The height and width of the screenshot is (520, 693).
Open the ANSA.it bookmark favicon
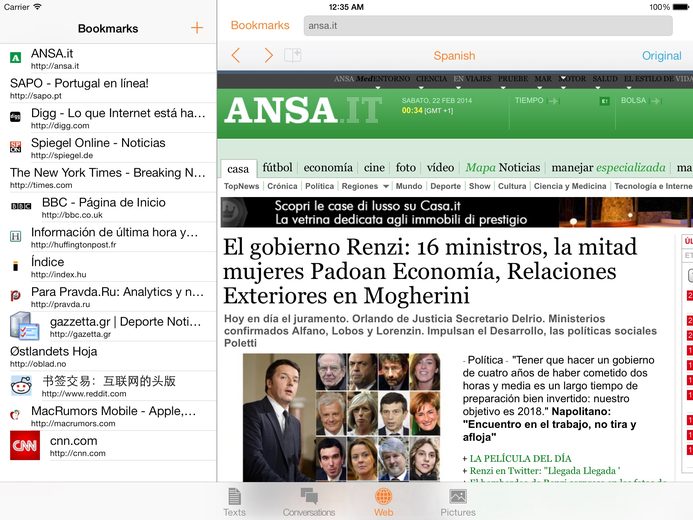[15, 57]
